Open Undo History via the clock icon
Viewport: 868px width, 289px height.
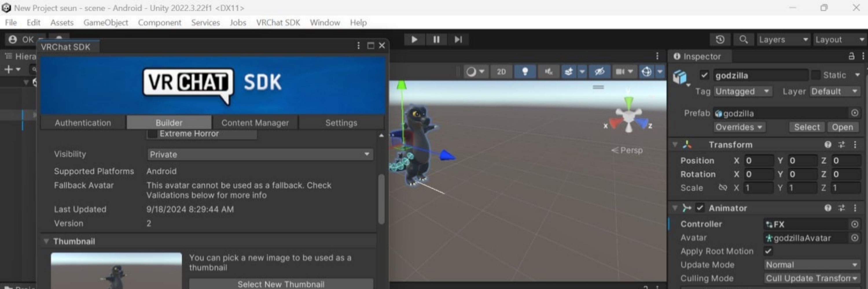[x=720, y=40]
